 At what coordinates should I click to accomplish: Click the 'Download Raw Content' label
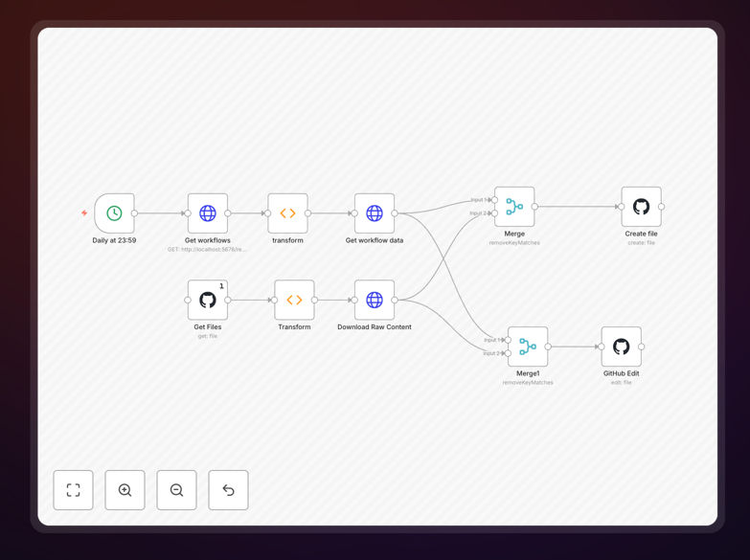click(x=375, y=327)
